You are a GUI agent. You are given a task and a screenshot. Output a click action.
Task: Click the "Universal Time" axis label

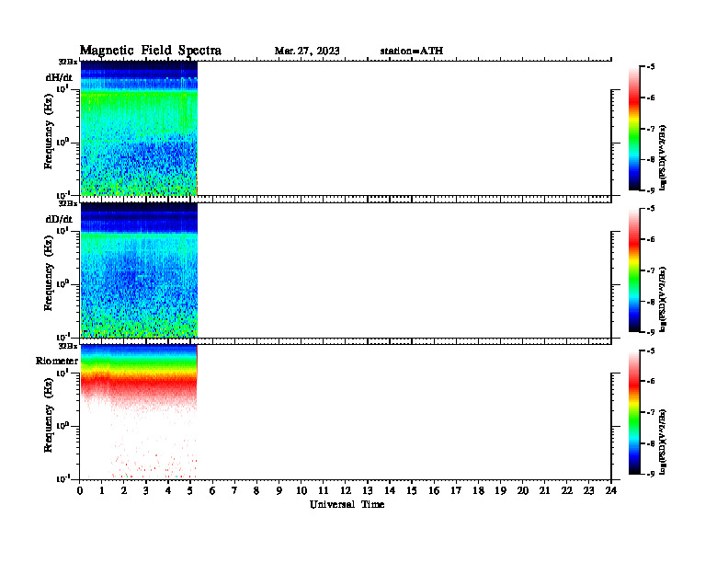coord(347,504)
